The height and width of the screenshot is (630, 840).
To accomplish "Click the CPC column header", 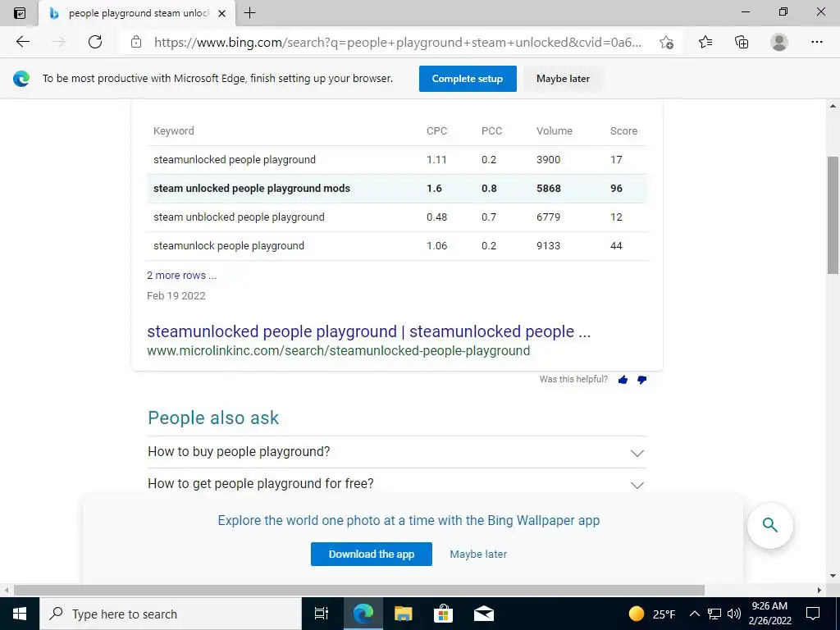I will point(436,130).
